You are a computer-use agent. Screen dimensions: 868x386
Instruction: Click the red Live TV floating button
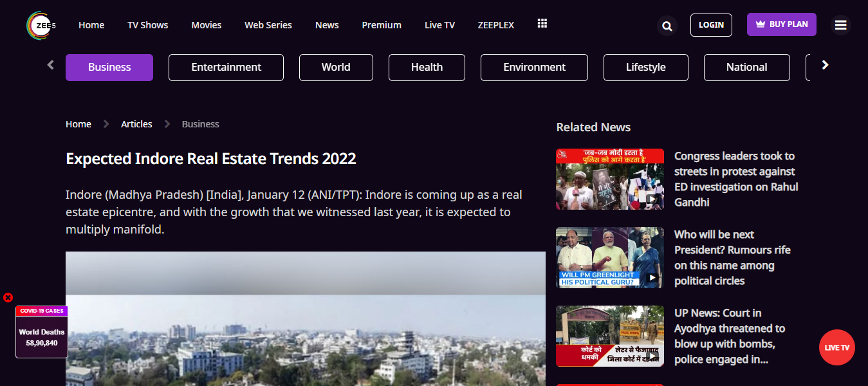[x=836, y=347]
